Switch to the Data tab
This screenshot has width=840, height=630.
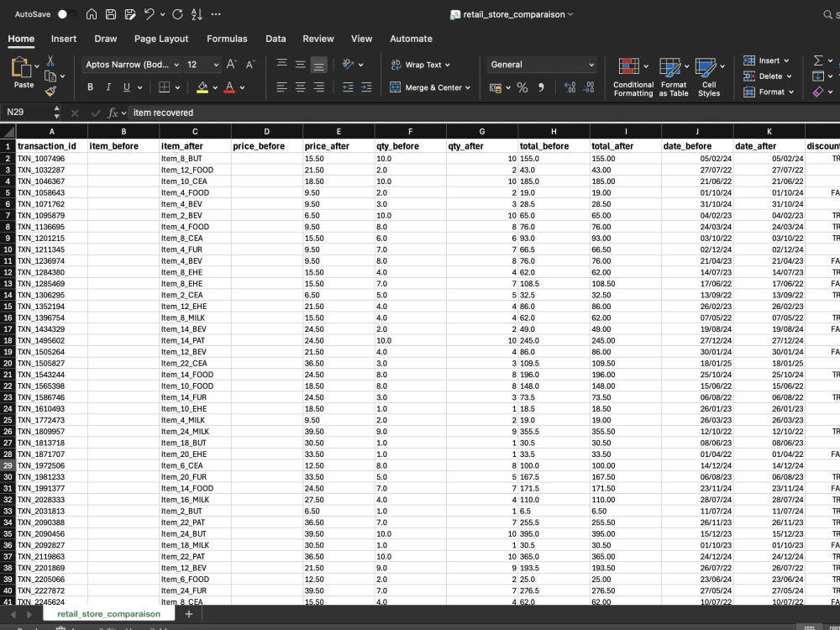coord(276,39)
